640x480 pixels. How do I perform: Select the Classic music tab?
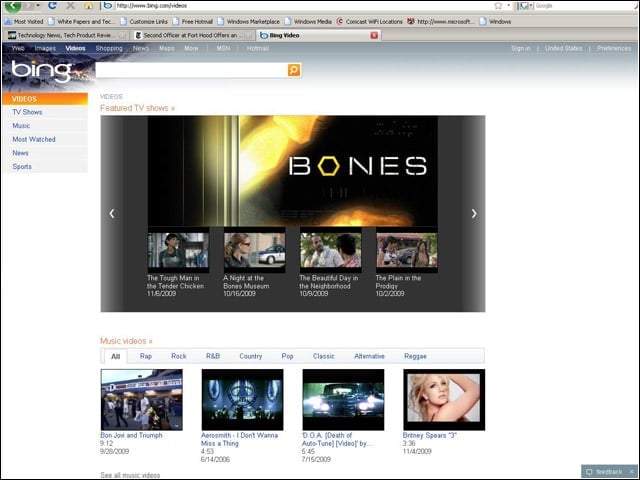(x=324, y=356)
